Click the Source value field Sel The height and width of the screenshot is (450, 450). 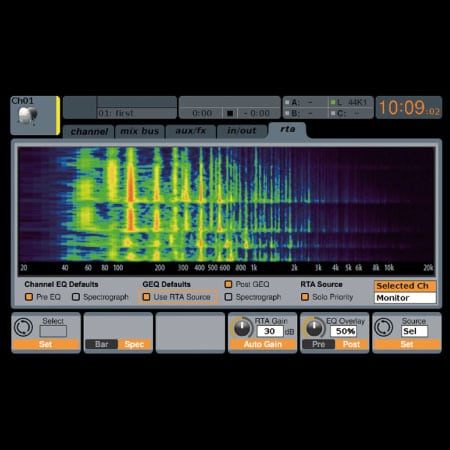click(x=414, y=331)
